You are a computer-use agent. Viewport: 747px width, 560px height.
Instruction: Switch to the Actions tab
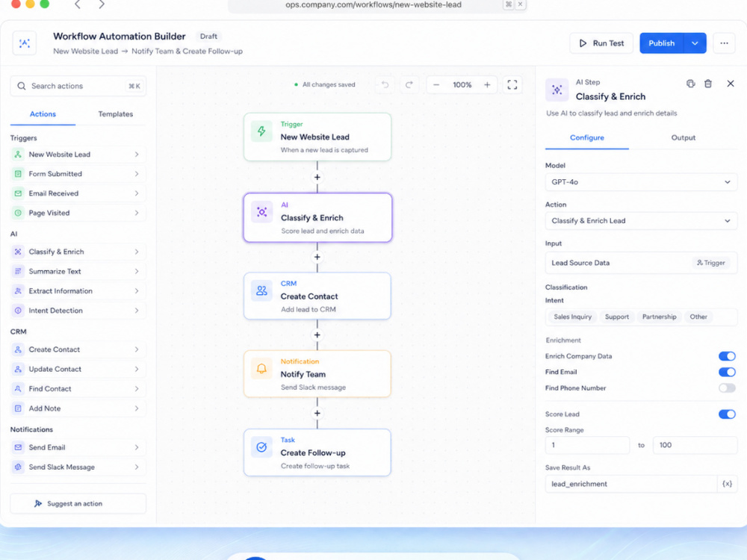43,114
